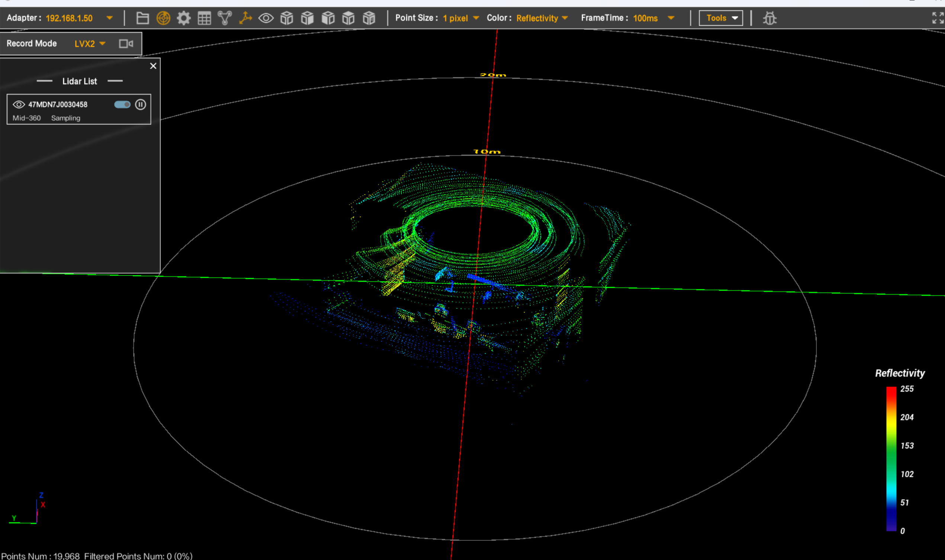Open the Tools dropdown button
The height and width of the screenshot is (560, 945).
(x=721, y=18)
